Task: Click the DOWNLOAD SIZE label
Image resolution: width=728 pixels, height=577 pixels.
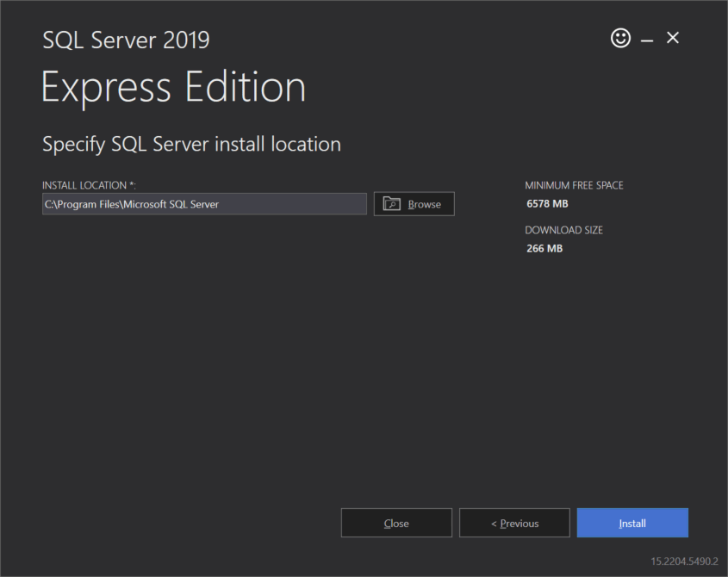Action: 563,230
